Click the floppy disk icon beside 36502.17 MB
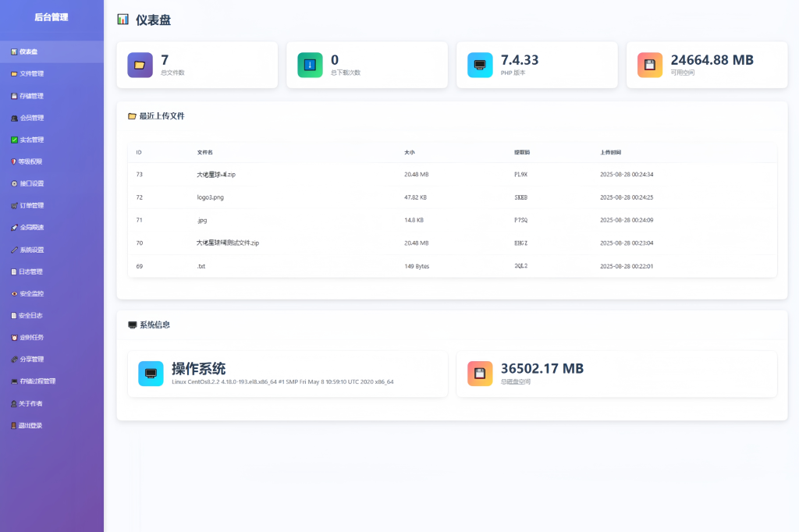Image resolution: width=799 pixels, height=532 pixels. (x=480, y=374)
